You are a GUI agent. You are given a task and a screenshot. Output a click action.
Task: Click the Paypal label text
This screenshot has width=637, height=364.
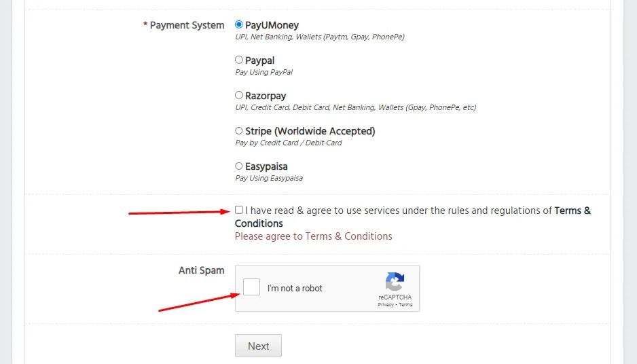point(259,60)
